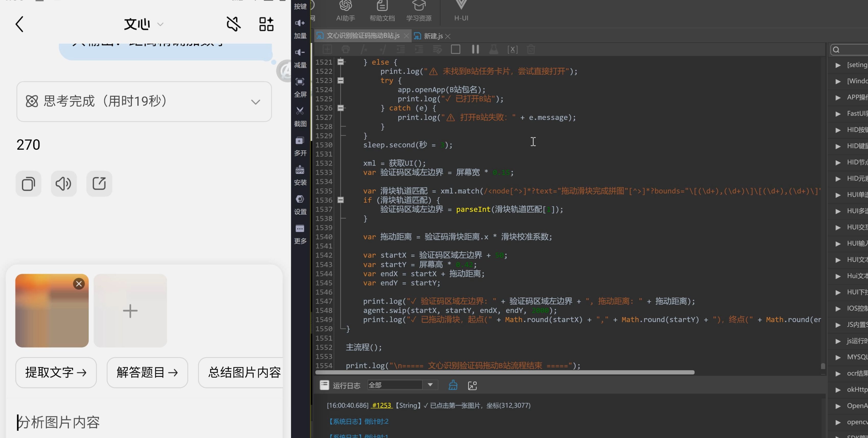The height and width of the screenshot is (438, 868).
Task: Toggle the mute speaker icon
Action: [233, 24]
